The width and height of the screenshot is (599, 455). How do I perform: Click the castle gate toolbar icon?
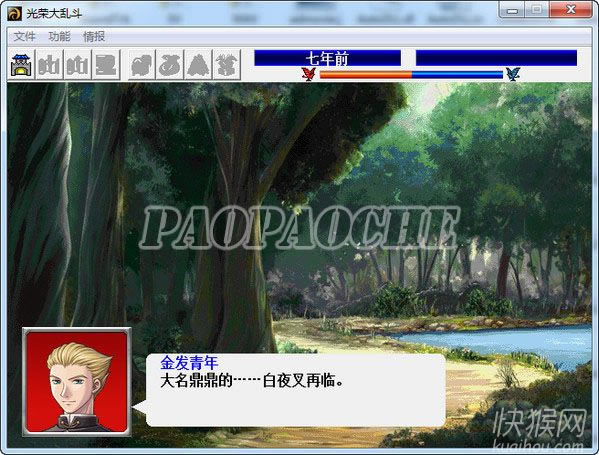click(x=21, y=65)
